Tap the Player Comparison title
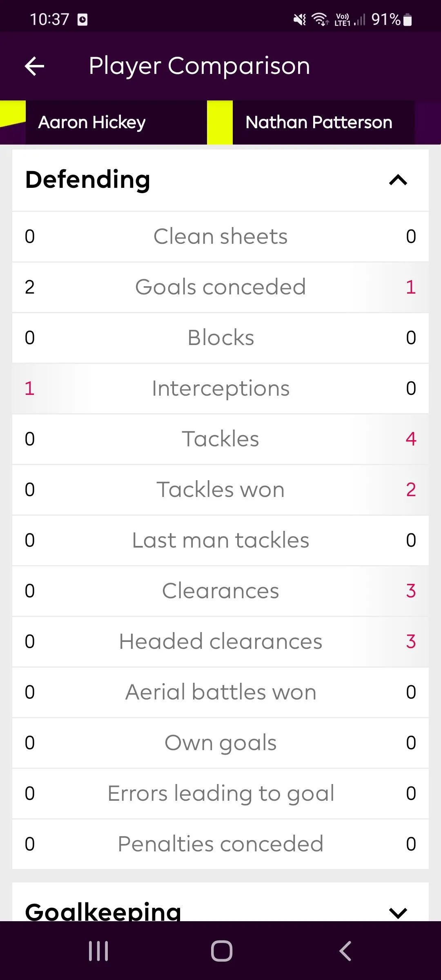Image resolution: width=441 pixels, height=980 pixels. [x=199, y=66]
